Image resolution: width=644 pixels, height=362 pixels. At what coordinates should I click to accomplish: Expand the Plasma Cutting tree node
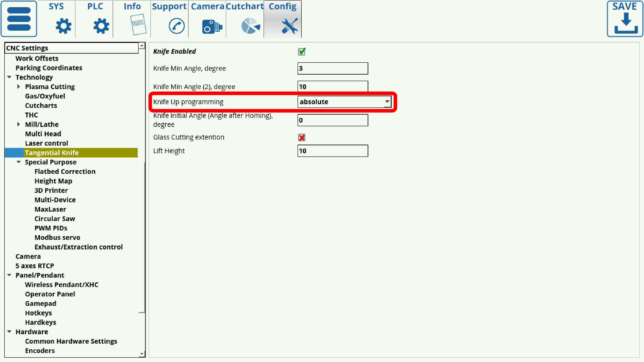(19, 87)
